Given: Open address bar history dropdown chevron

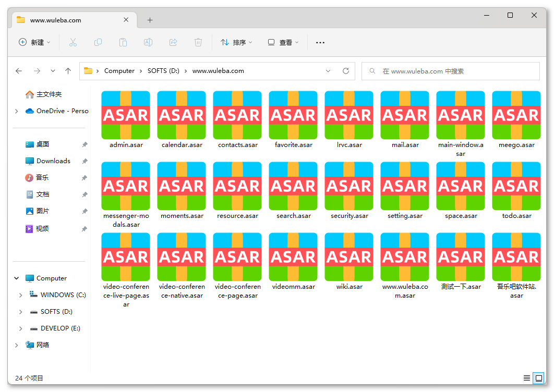Looking at the screenshot, I should [328, 71].
